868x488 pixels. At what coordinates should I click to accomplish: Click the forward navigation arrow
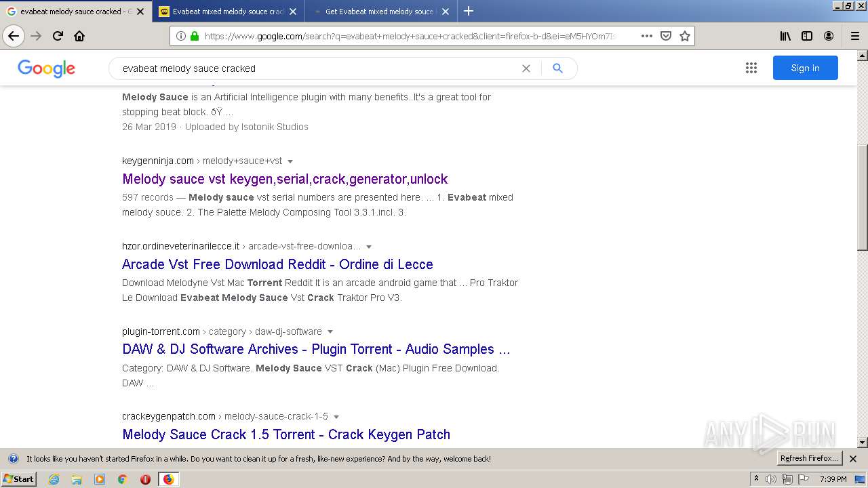tap(36, 36)
